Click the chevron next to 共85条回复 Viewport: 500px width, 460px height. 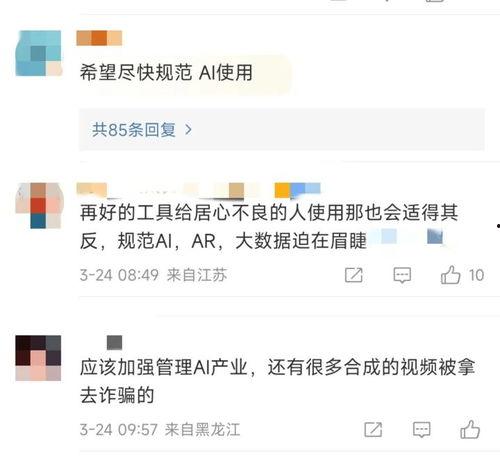(x=188, y=130)
